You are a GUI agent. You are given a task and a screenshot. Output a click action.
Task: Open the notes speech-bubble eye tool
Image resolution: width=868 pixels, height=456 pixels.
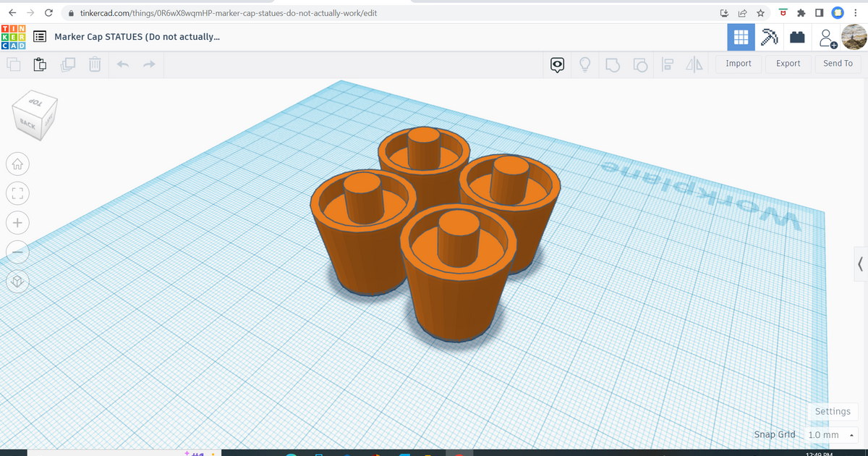558,65
